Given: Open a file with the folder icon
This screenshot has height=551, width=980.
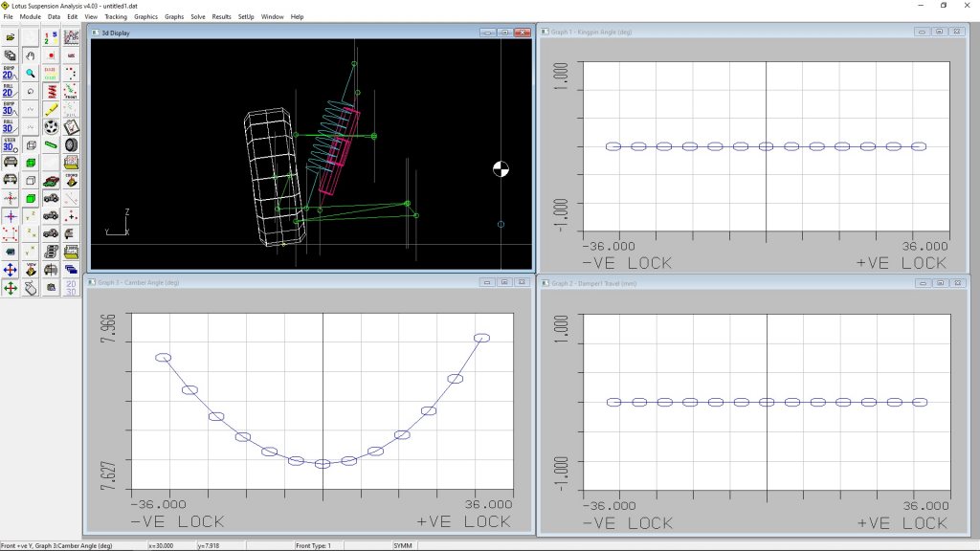Looking at the screenshot, I should click(x=10, y=37).
